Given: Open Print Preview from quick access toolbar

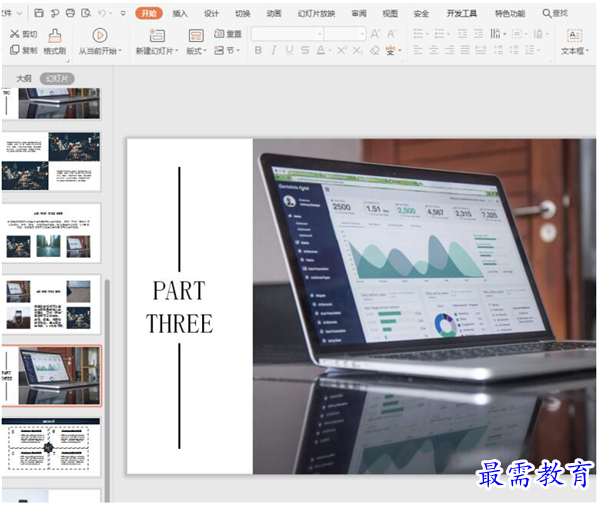Looking at the screenshot, I should pos(86,13).
